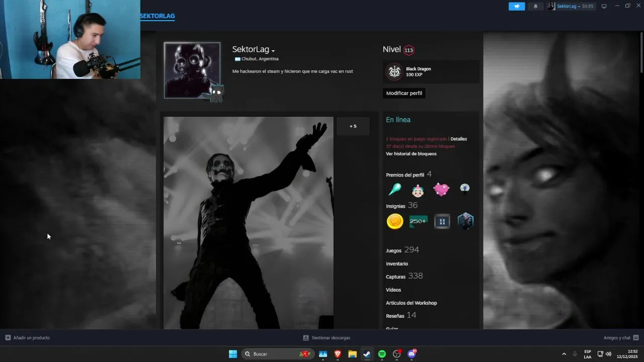Open the +5 more screenshots tile
The image size is (644, 362).
tap(353, 126)
